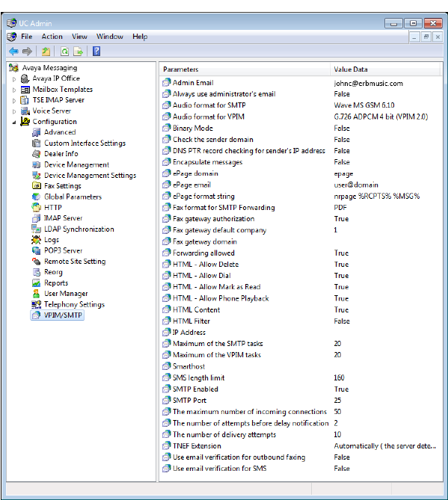Open the File menu

click(x=27, y=37)
